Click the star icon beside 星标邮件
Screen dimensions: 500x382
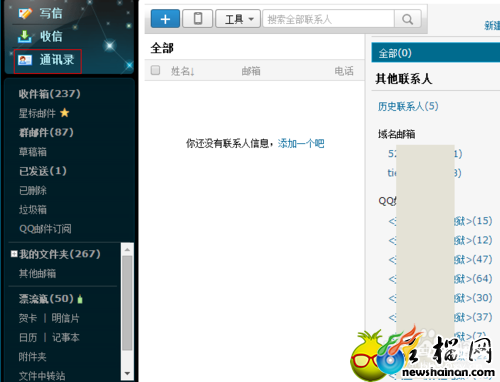65,113
